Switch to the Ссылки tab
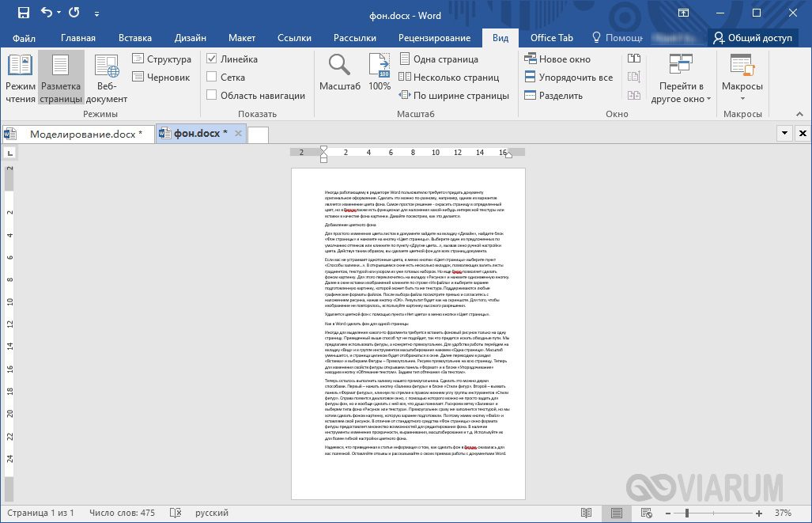 point(294,38)
